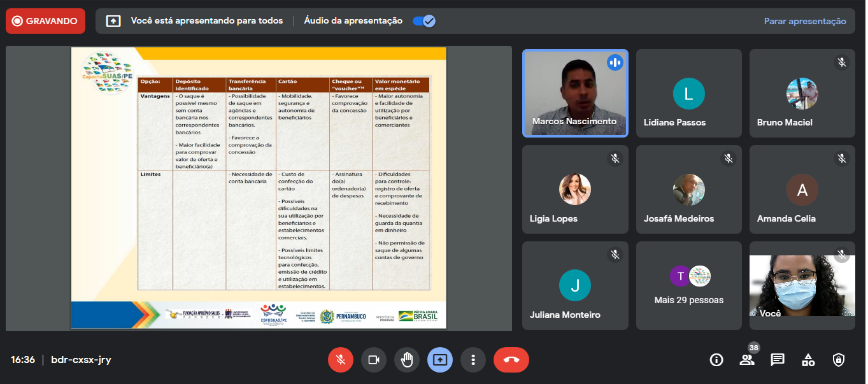
Task: Select Marcos Nascimento's video tile
Action: click(x=575, y=93)
